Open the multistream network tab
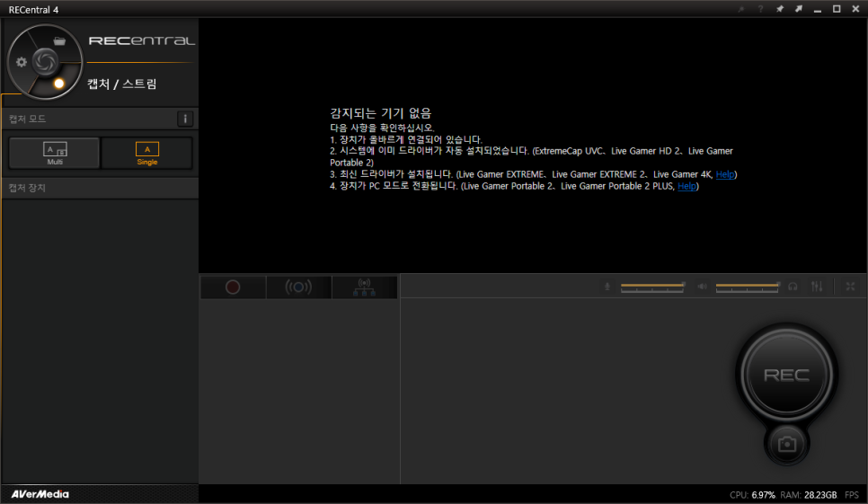 (364, 287)
